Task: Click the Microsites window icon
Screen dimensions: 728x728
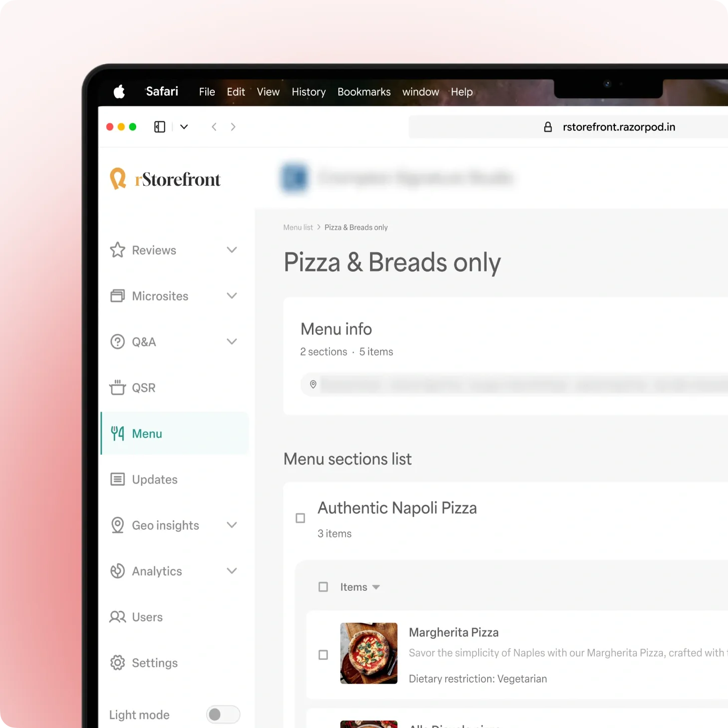Action: click(118, 296)
